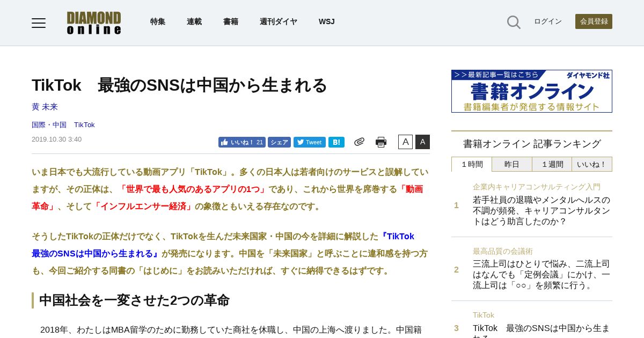
Task: Click TikTok series label in ranking
Action: point(484,315)
